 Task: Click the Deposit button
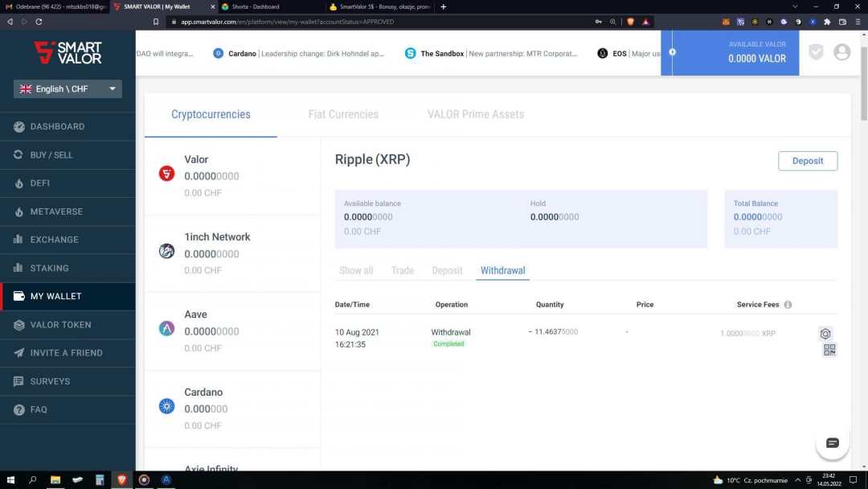pos(807,161)
